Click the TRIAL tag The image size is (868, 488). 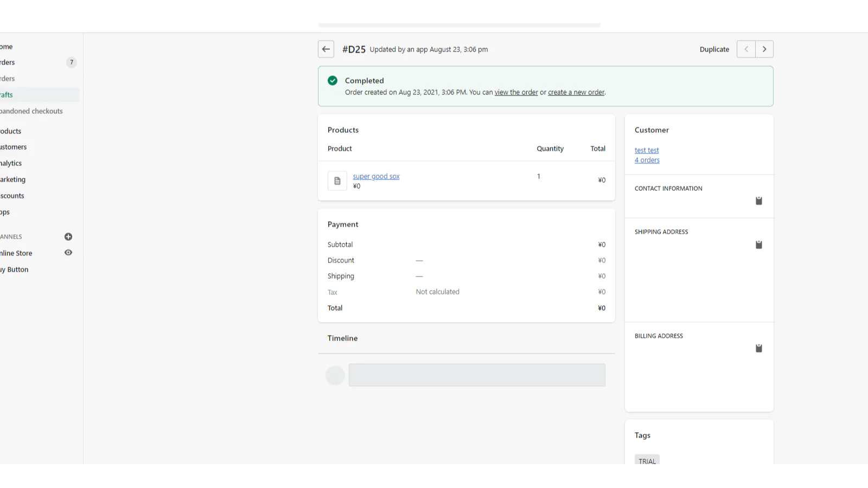pyautogui.click(x=647, y=460)
